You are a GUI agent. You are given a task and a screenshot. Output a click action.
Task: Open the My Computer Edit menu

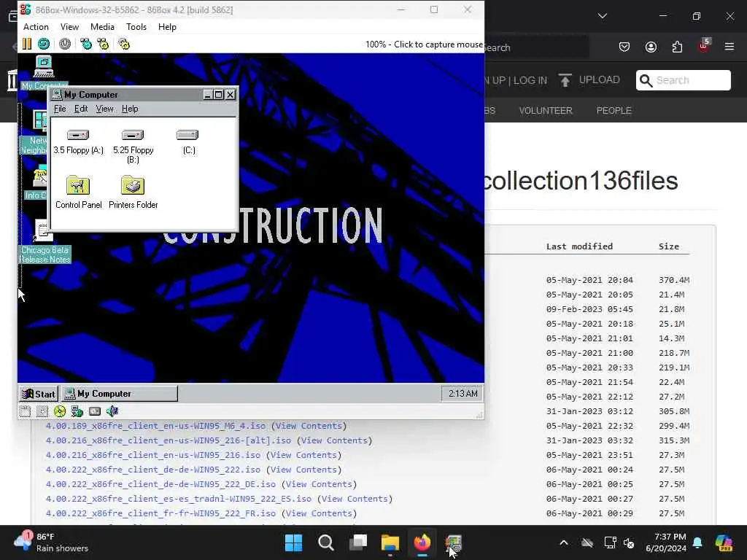tap(81, 109)
